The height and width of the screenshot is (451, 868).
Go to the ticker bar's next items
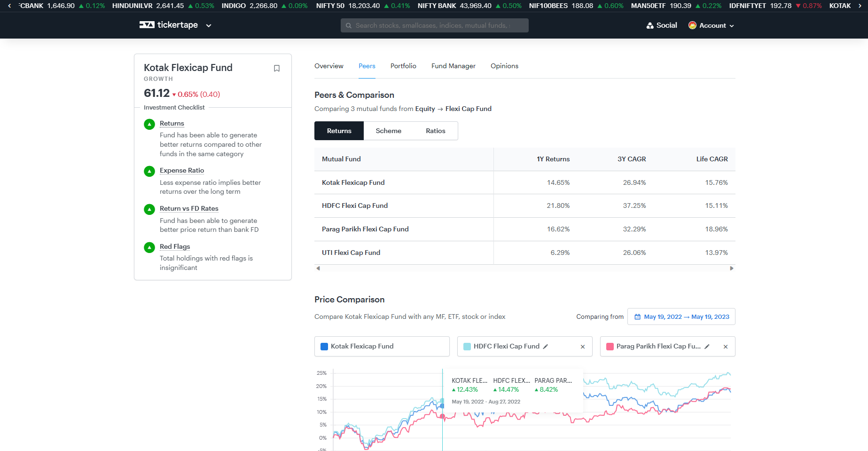pyautogui.click(x=860, y=6)
